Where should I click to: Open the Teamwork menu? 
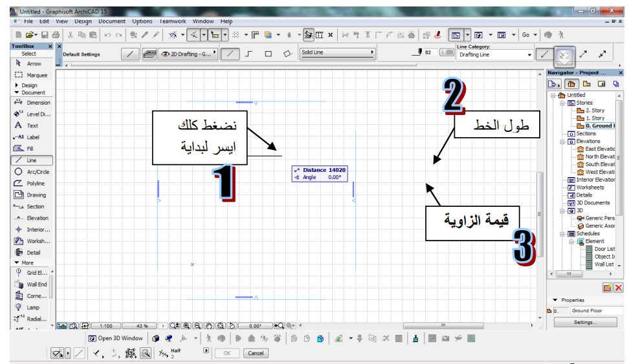pos(172,21)
